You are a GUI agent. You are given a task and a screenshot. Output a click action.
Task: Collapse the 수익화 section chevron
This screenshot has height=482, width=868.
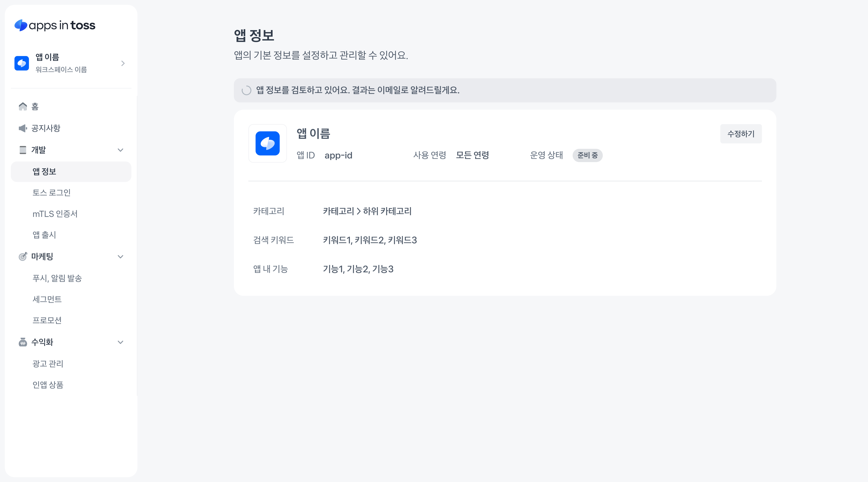pyautogui.click(x=120, y=342)
